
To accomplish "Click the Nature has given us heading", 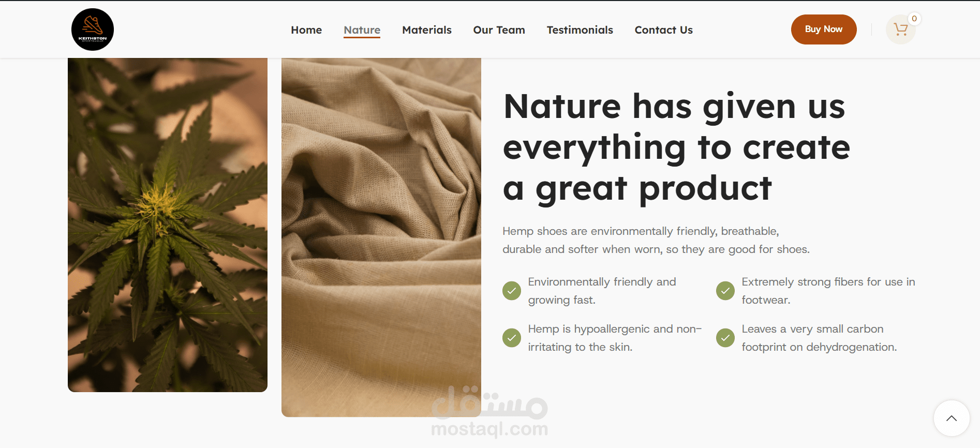I will pyautogui.click(x=677, y=147).
